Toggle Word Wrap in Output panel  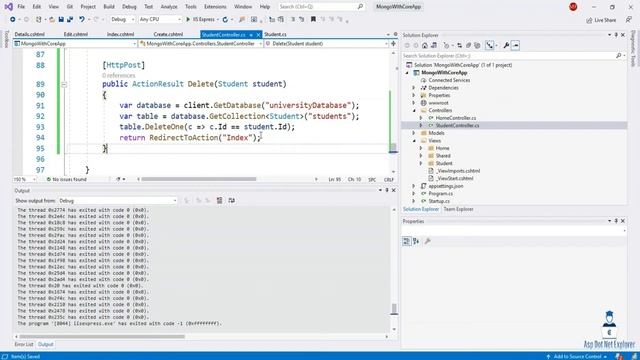231,200
